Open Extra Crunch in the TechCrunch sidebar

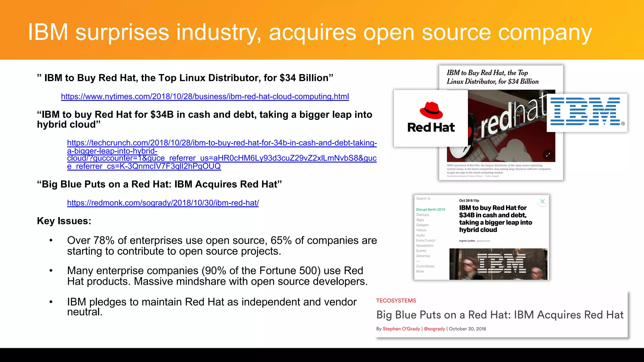pyautogui.click(x=425, y=240)
